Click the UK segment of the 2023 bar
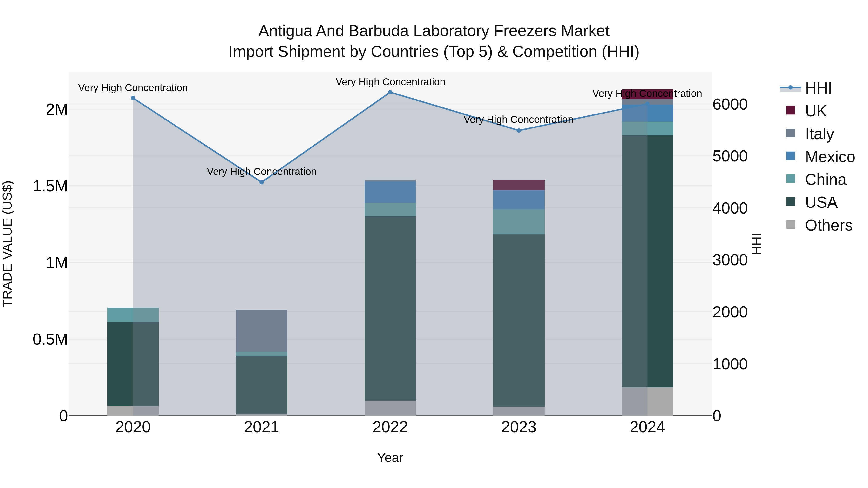 click(x=519, y=185)
